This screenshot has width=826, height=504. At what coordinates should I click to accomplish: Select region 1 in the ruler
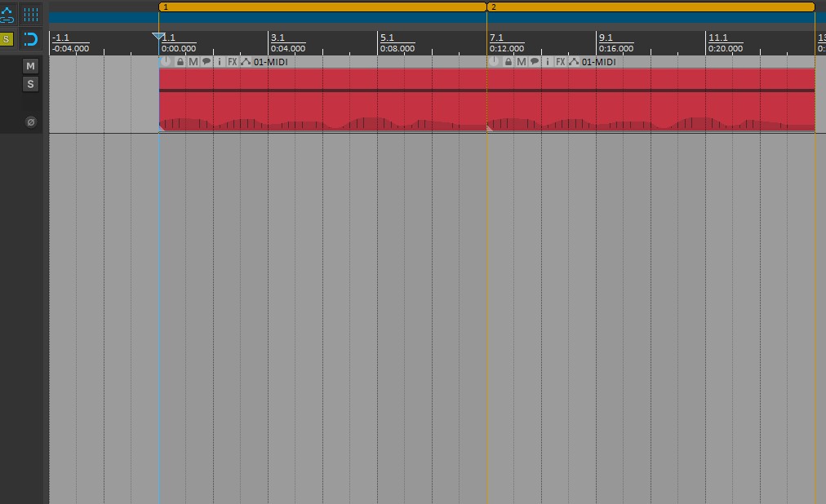pyautogui.click(x=322, y=7)
